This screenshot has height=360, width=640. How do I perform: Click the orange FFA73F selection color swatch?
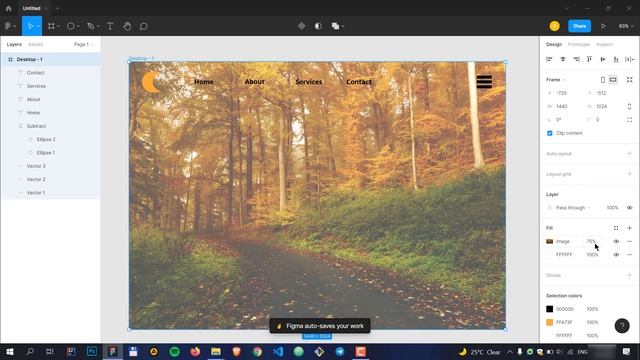click(549, 322)
